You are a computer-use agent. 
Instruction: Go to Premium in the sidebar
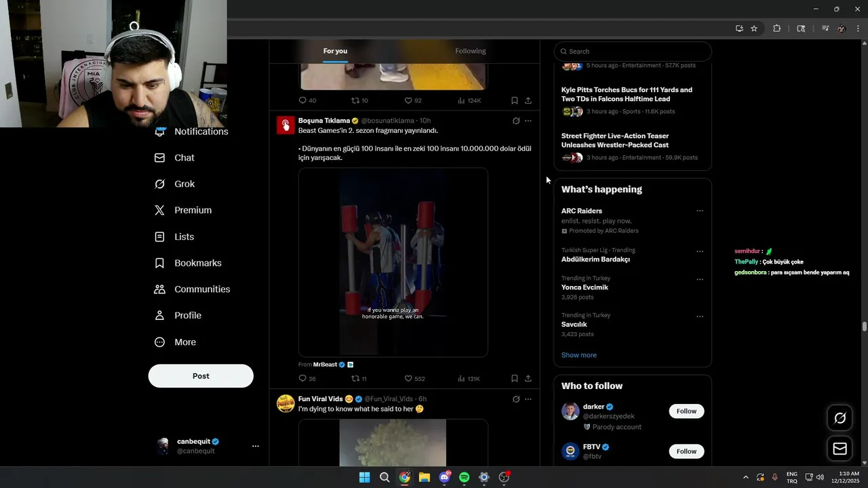point(183,210)
